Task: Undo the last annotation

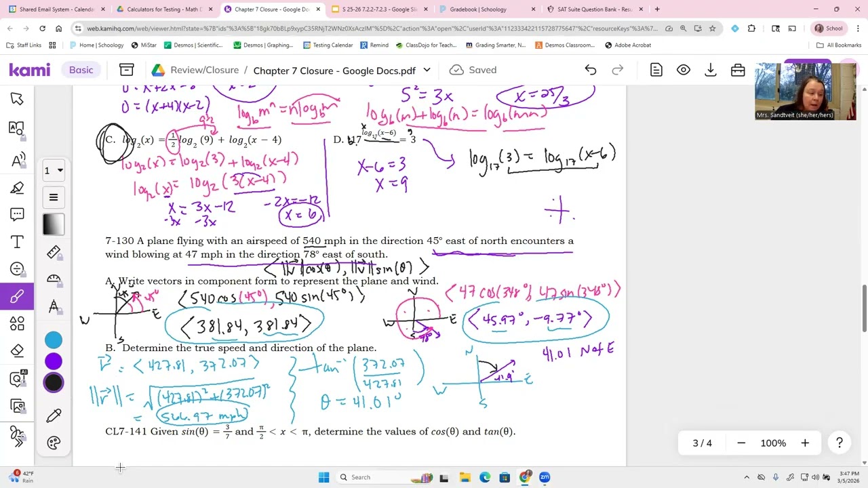Action: coord(591,70)
